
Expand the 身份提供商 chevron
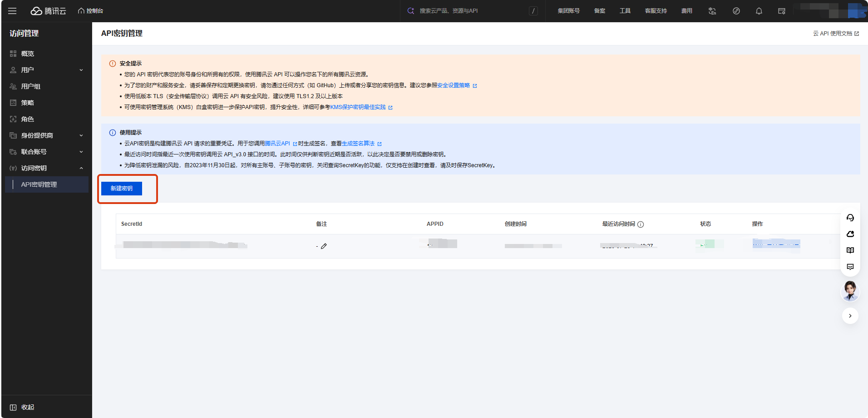coord(81,135)
